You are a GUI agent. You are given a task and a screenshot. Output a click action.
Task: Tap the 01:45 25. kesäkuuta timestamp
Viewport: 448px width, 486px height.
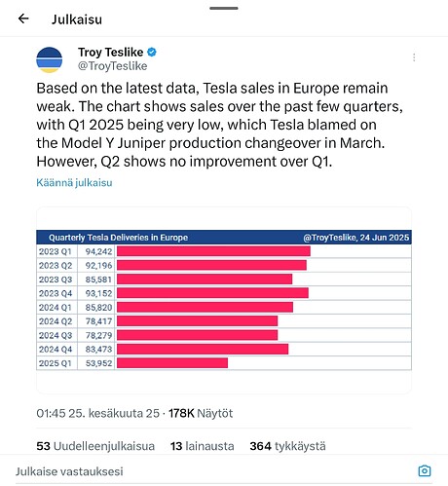[97, 413]
